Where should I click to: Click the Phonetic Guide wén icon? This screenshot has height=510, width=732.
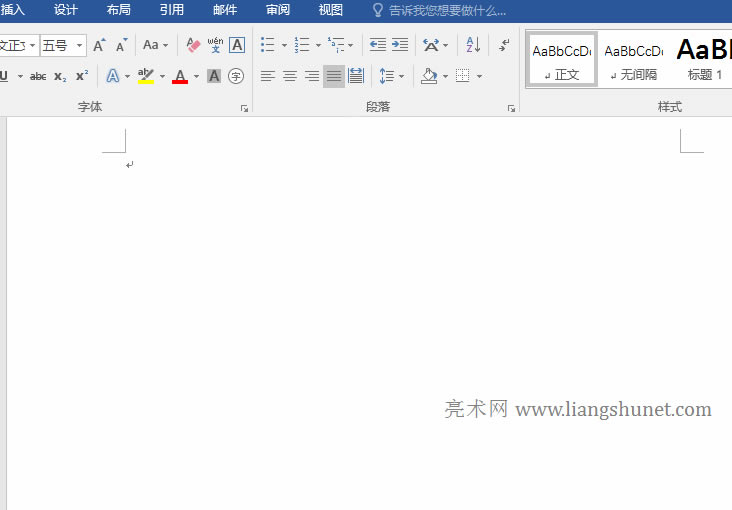click(215, 45)
